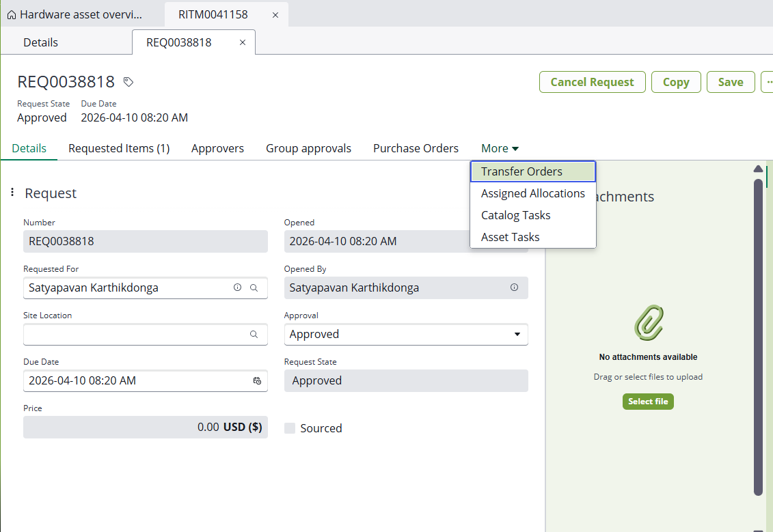Expand the Approval dropdown
Viewport: 773px width, 532px height.
tap(516, 334)
